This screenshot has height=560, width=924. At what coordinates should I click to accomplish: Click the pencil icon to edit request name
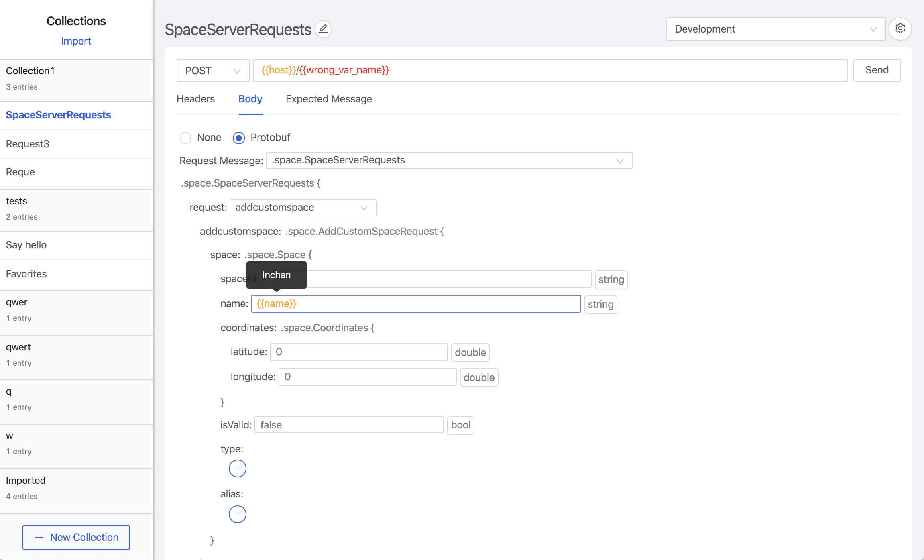pos(323,29)
